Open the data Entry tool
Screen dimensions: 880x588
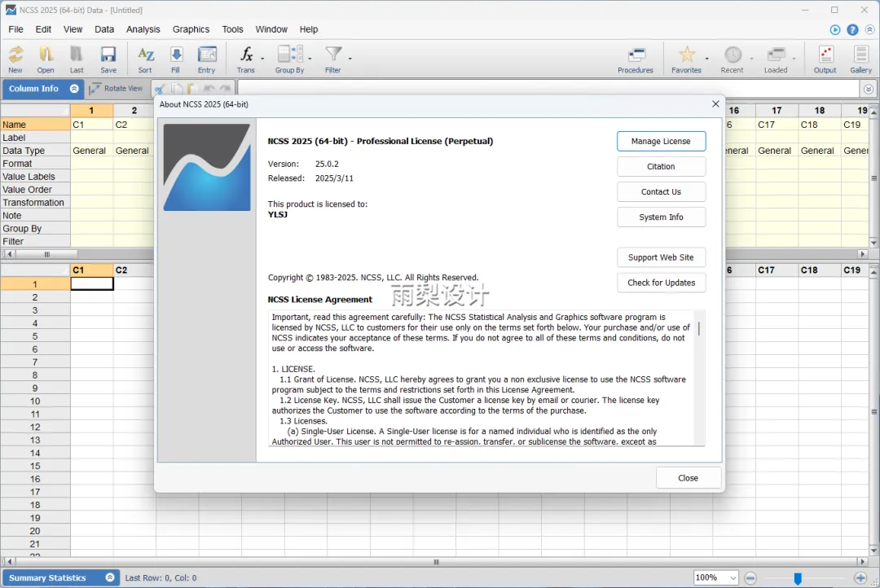(206, 59)
